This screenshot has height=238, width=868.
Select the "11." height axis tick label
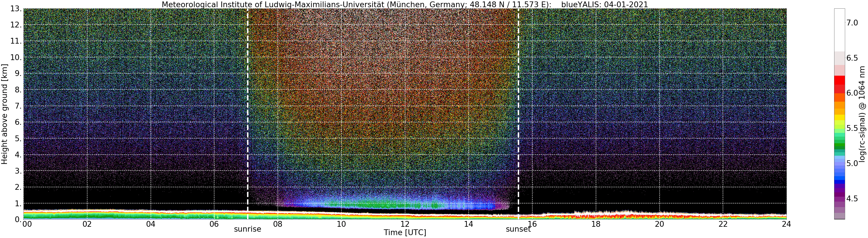(x=16, y=41)
